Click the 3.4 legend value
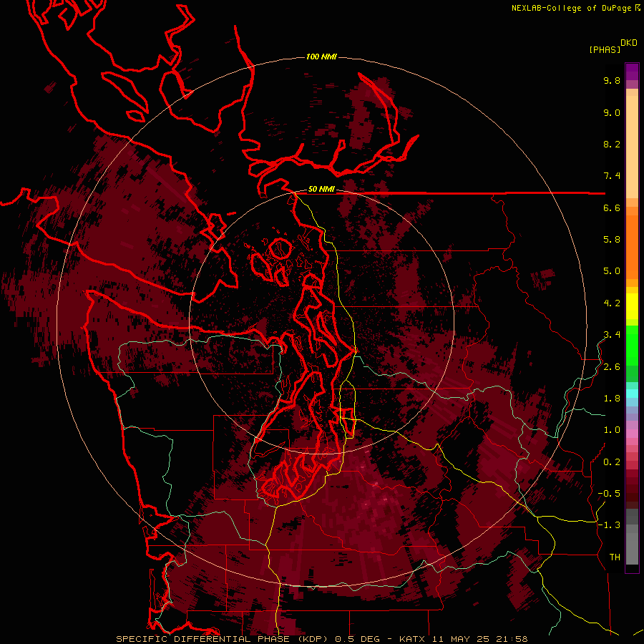 pyautogui.click(x=612, y=335)
